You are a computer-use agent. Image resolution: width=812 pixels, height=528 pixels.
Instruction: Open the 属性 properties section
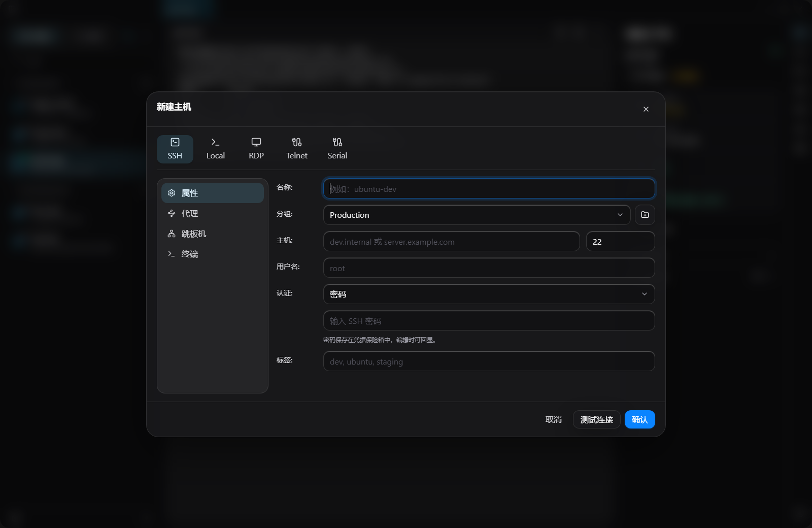(x=212, y=193)
